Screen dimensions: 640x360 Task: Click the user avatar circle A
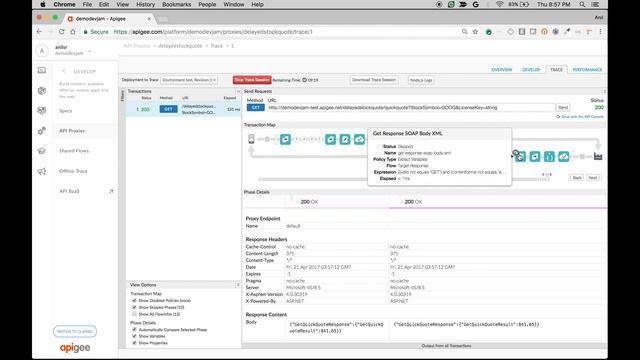click(x=42, y=51)
